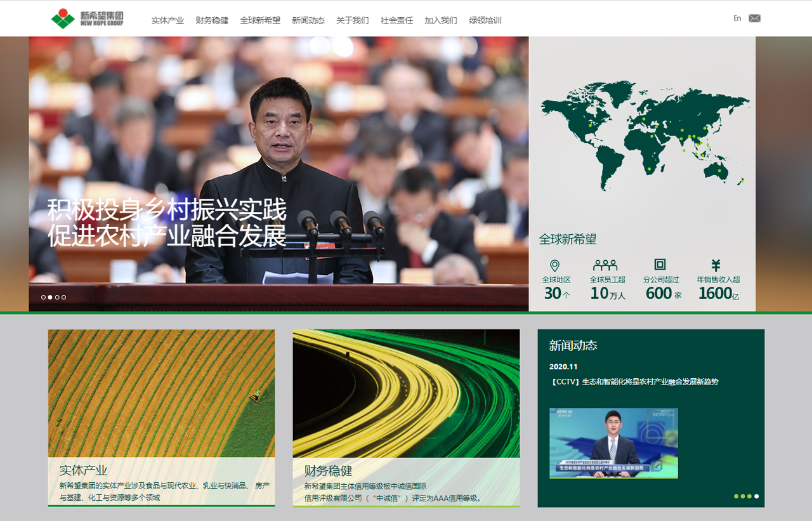Click the green world map graphic

pos(644,135)
